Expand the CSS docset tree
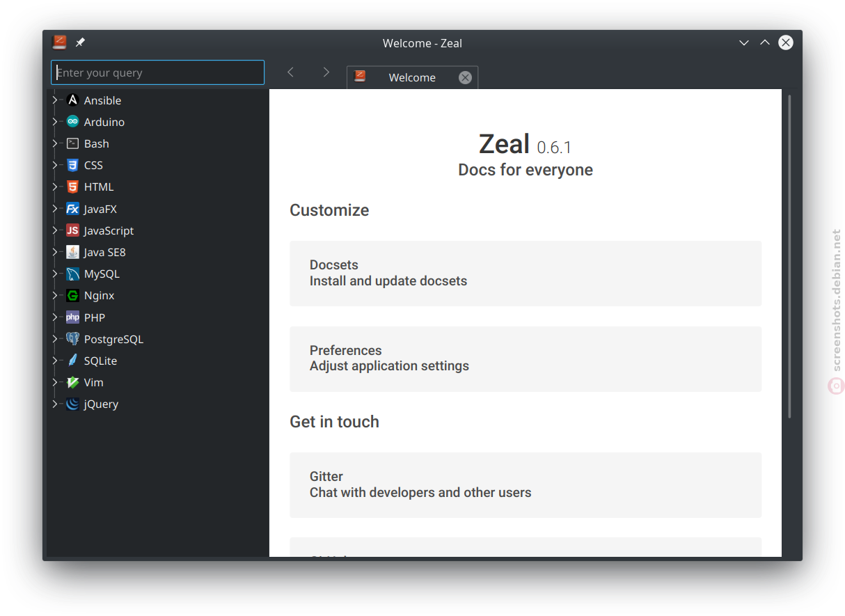 click(55, 165)
